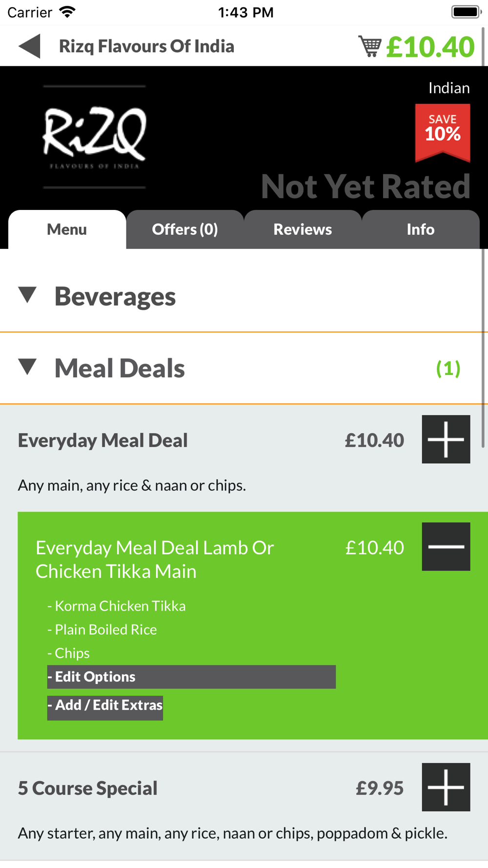Expand the Beverages section triangle
The image size is (488, 868).
click(27, 295)
